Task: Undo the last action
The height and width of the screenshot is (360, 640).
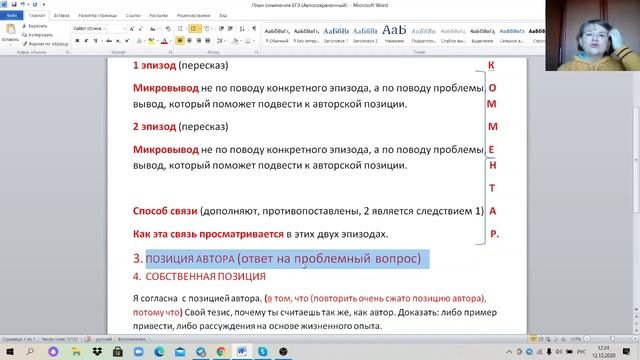Action: click(23, 4)
